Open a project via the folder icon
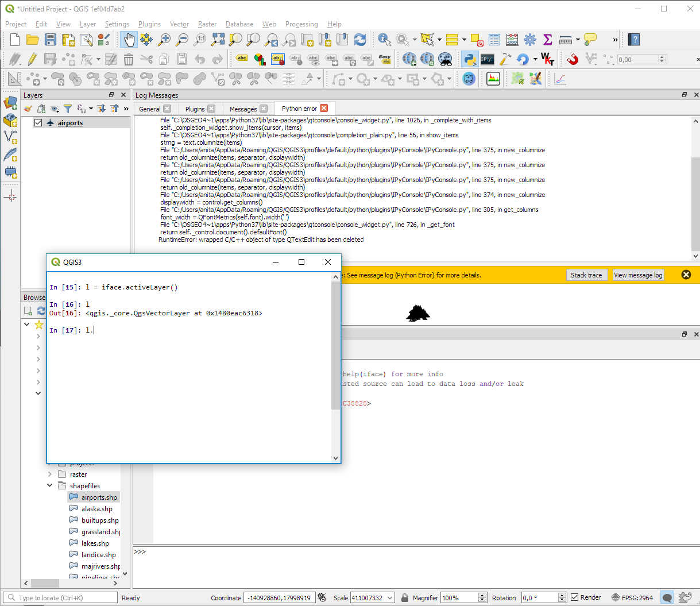Image resolution: width=700 pixels, height=606 pixels. coord(33,40)
